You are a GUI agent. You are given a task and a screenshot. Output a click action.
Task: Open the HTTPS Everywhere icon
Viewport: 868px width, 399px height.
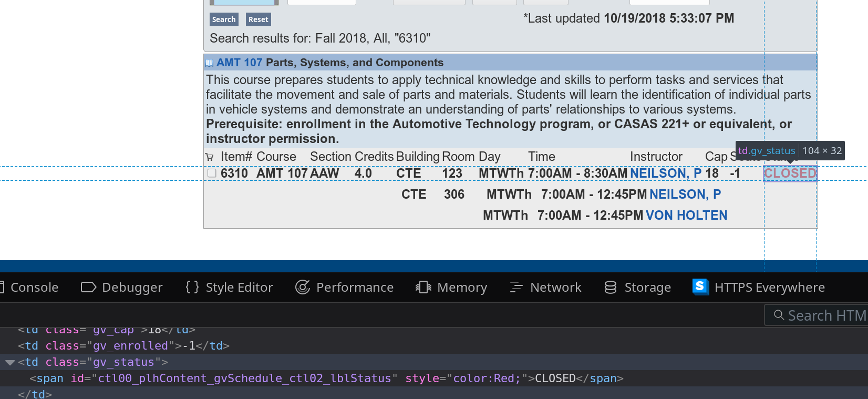(x=700, y=287)
